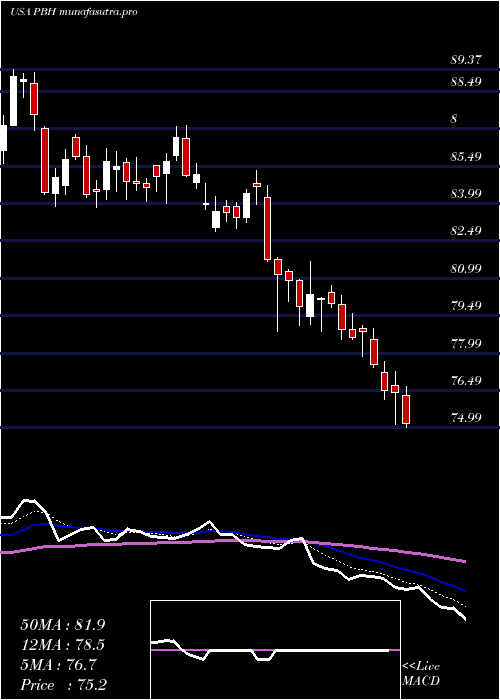Select the 82.49 price label
Viewport: 500px width, 700px height.
pyautogui.click(x=466, y=231)
